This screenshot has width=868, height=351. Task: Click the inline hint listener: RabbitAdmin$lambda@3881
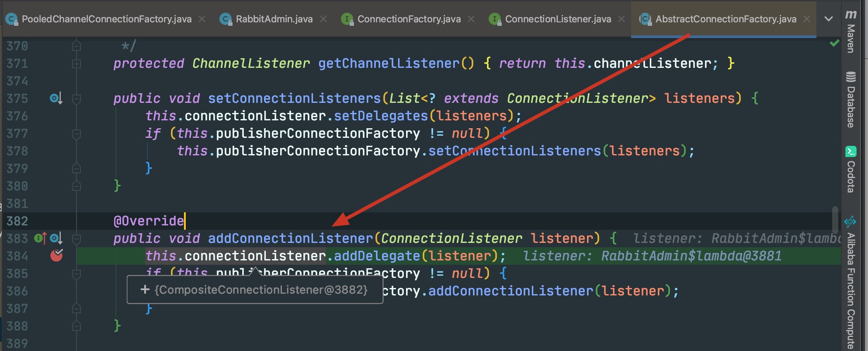652,256
